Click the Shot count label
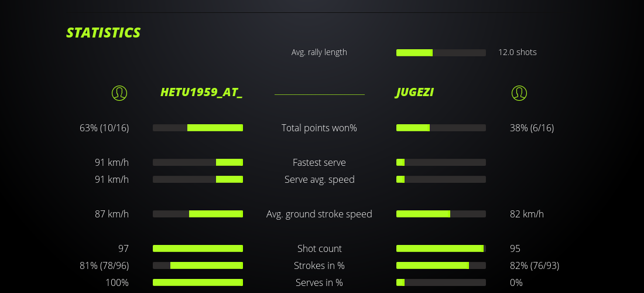Screen dimensions: 644x293 point(319,248)
